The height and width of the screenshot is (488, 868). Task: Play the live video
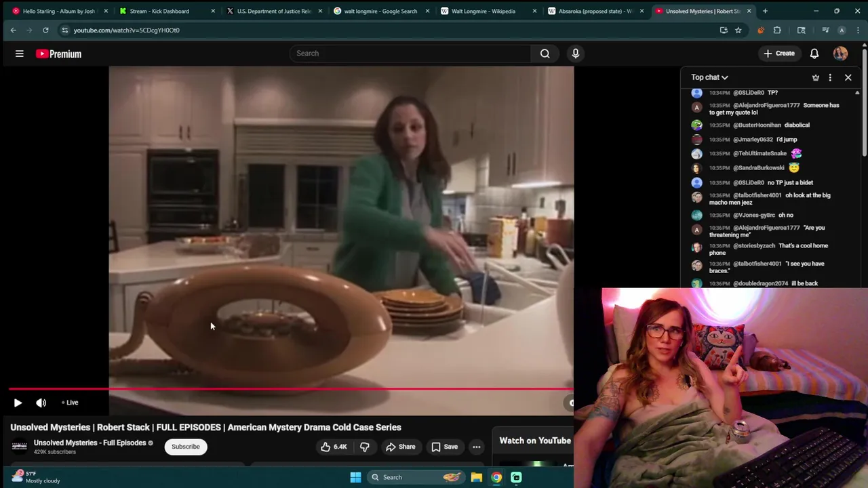(18, 403)
